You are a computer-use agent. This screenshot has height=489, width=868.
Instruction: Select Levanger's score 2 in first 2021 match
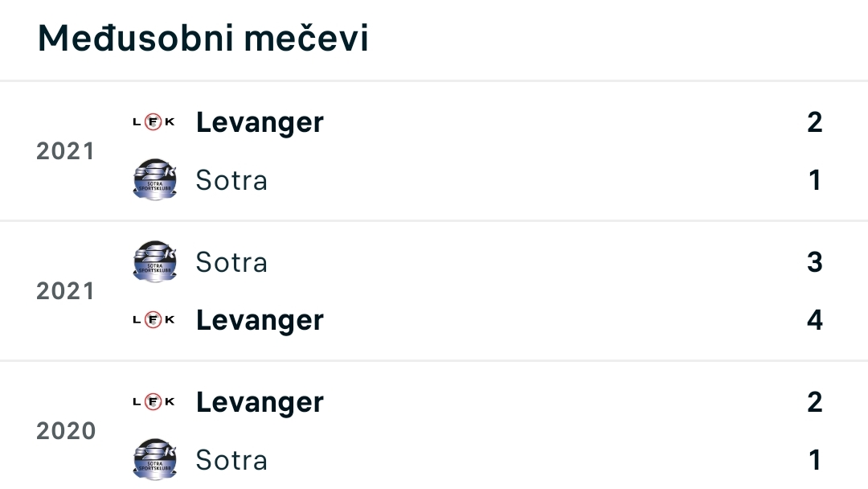click(x=815, y=122)
